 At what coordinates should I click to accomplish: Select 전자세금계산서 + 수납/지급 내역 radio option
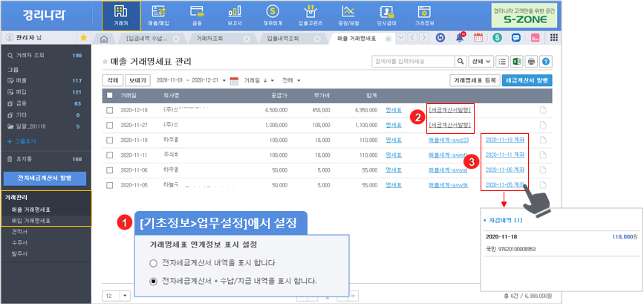(154, 282)
